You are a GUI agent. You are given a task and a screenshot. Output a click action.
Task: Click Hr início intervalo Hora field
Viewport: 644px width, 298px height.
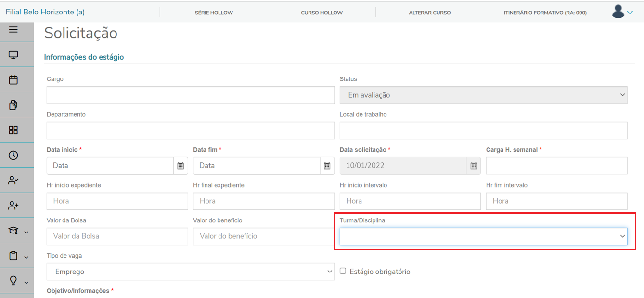click(410, 201)
